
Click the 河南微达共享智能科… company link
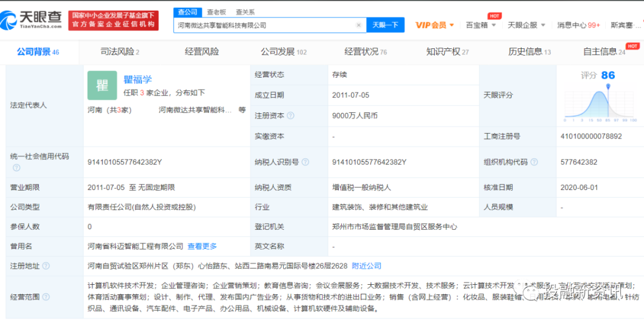point(195,110)
